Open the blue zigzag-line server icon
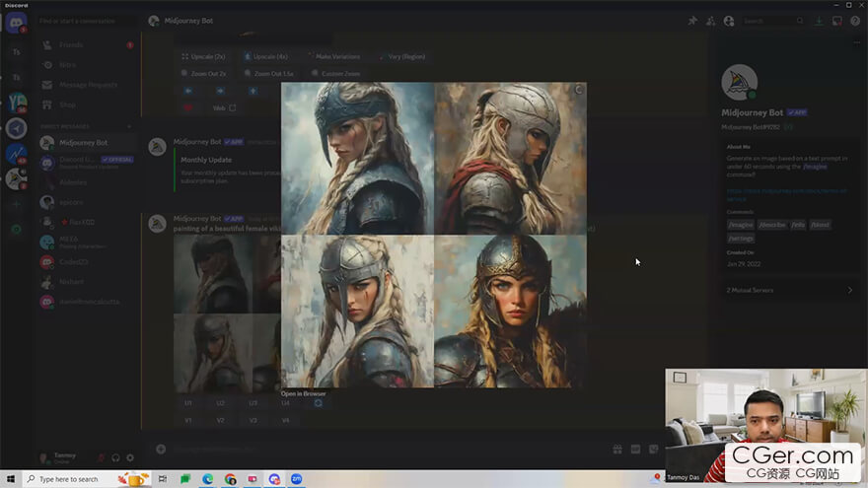The image size is (868, 488). pyautogui.click(x=17, y=154)
